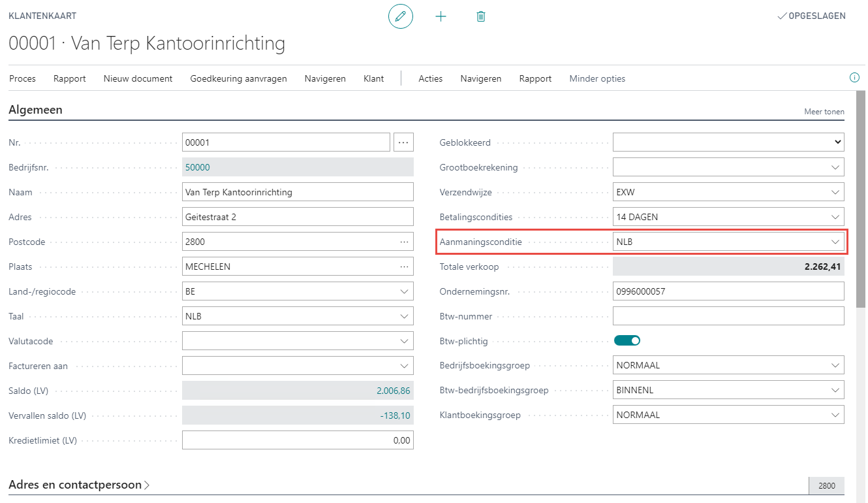Viewport: 868px width, 503px height.
Task: Open the Nieuw document menu
Action: pyautogui.click(x=138, y=78)
